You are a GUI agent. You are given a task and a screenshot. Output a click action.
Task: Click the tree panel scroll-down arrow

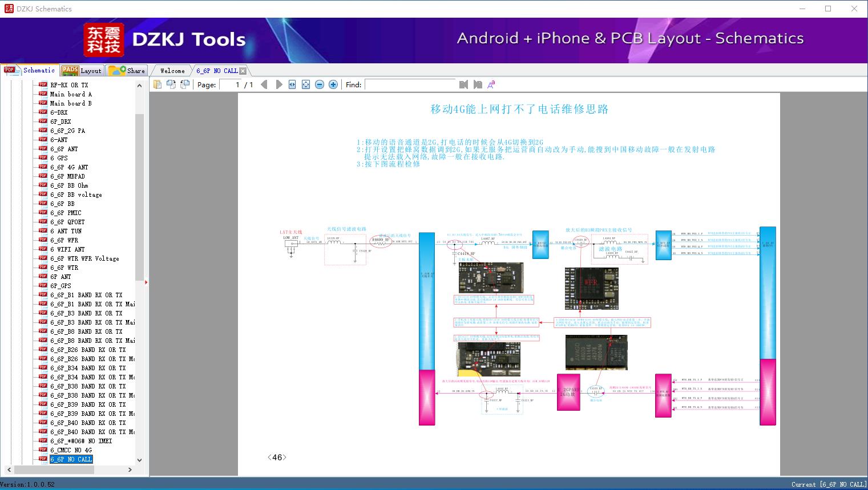click(139, 460)
